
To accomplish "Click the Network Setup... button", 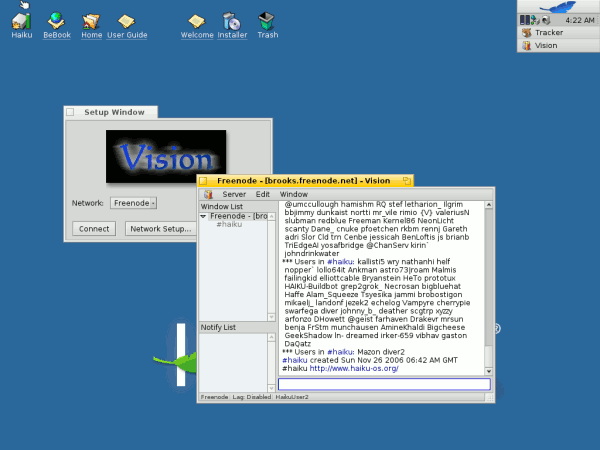I will [x=160, y=229].
